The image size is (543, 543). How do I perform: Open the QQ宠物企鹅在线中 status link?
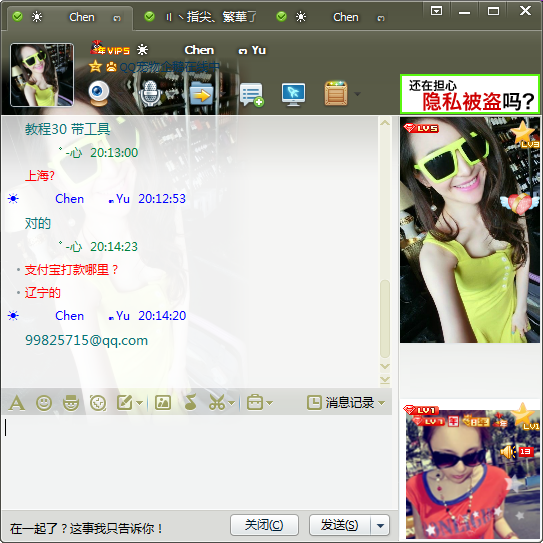coord(170,66)
